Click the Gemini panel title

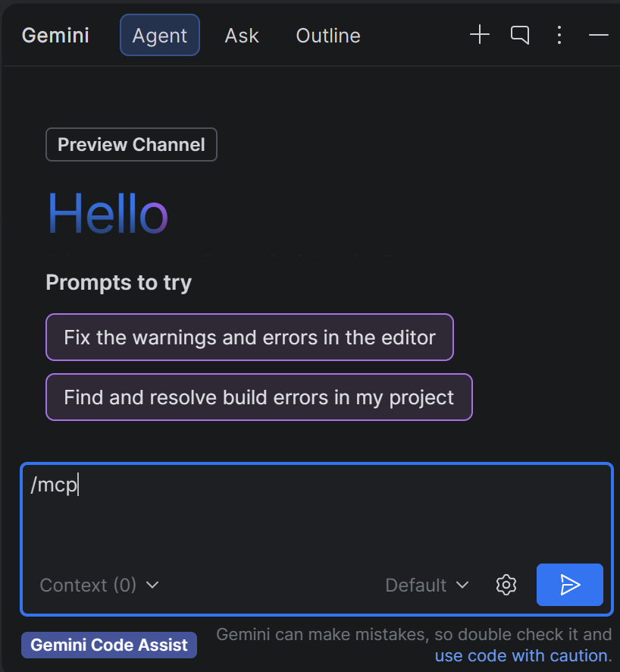point(55,35)
